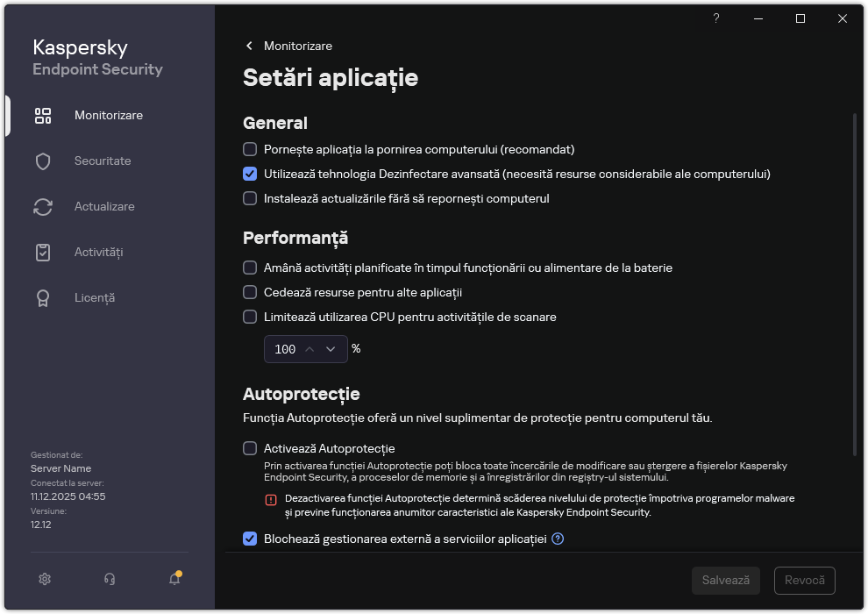The width and height of the screenshot is (868, 614).
Task: Save settings with the Salvează button
Action: coord(725,580)
